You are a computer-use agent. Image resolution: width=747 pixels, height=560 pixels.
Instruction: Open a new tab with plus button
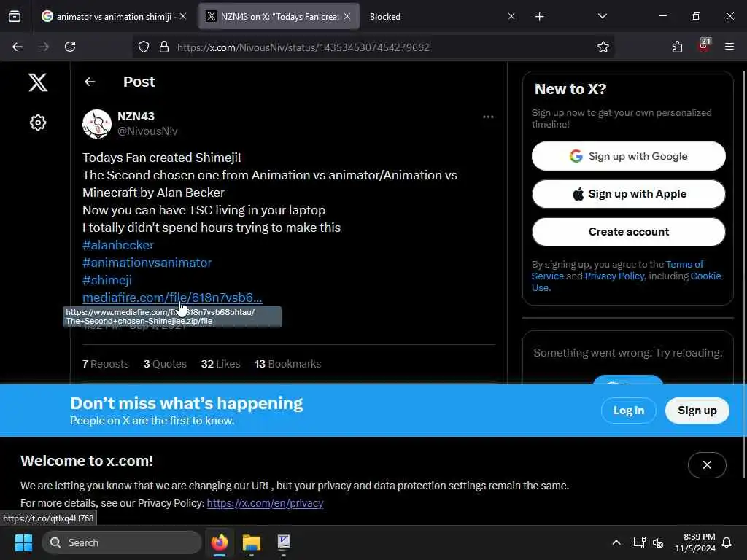point(539,17)
